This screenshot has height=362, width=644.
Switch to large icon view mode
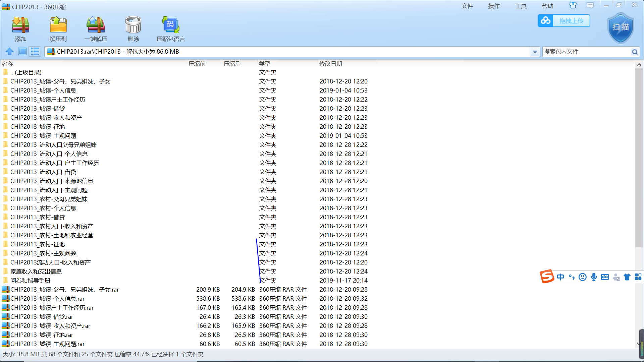point(22,52)
